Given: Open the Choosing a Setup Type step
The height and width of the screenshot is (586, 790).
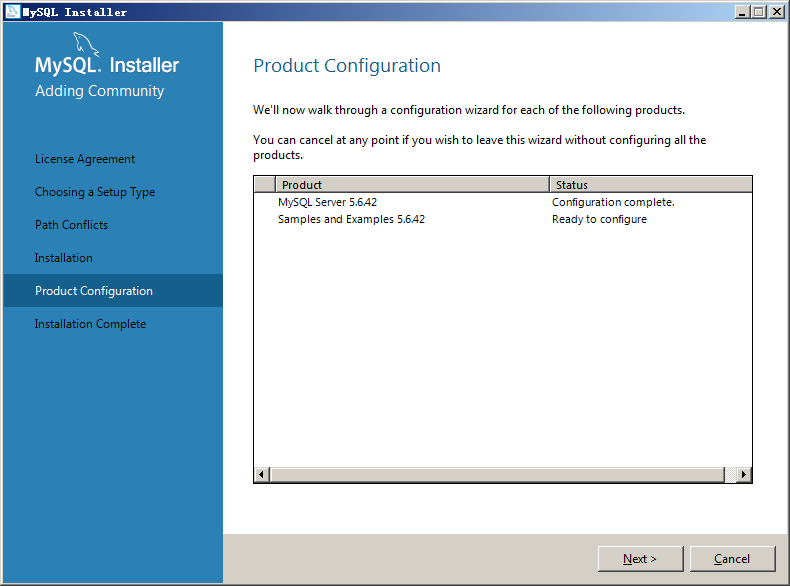Looking at the screenshot, I should [95, 192].
